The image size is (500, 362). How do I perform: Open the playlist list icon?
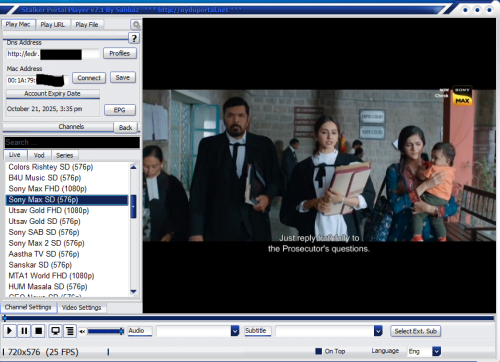[70, 331]
